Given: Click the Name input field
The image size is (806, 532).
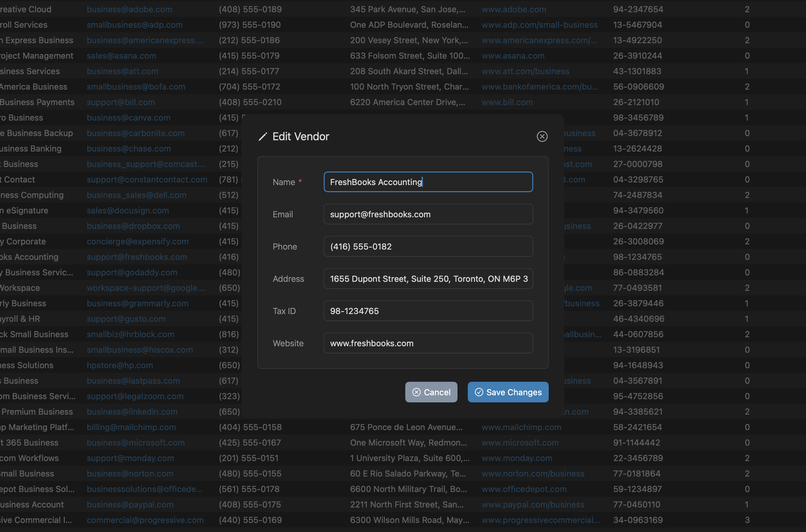Looking at the screenshot, I should [428, 182].
